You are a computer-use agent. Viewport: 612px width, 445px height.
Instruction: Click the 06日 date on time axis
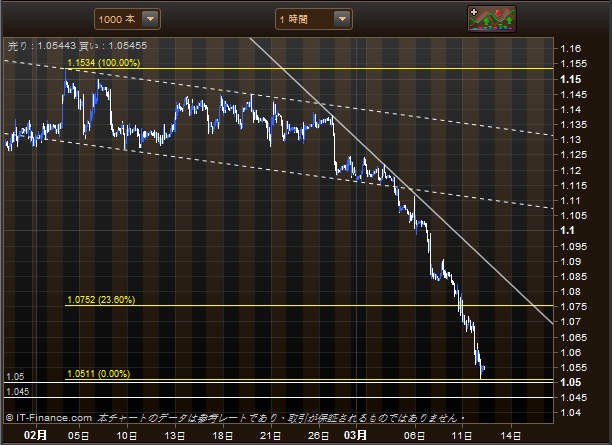[415, 436]
